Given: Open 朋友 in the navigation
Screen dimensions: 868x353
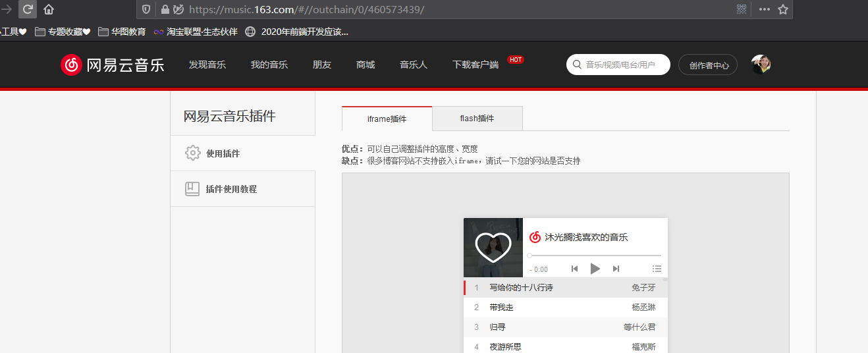Looking at the screenshot, I should click(x=322, y=65).
